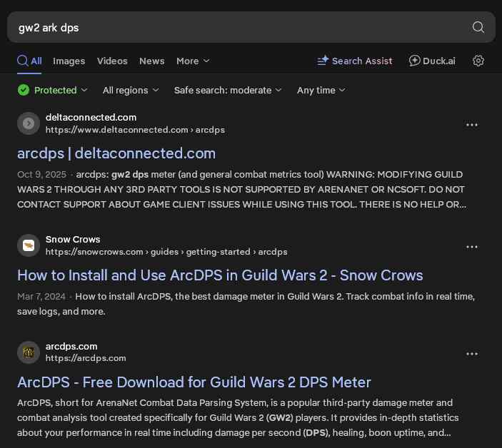This screenshot has width=502, height=448.
Task: Select the All results tab
Action: pos(29,61)
